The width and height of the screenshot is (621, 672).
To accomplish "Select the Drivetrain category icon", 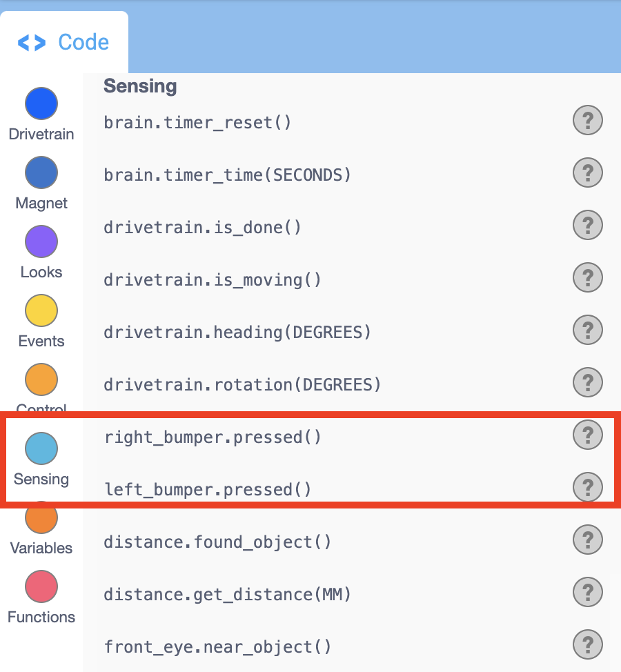I will [41, 103].
